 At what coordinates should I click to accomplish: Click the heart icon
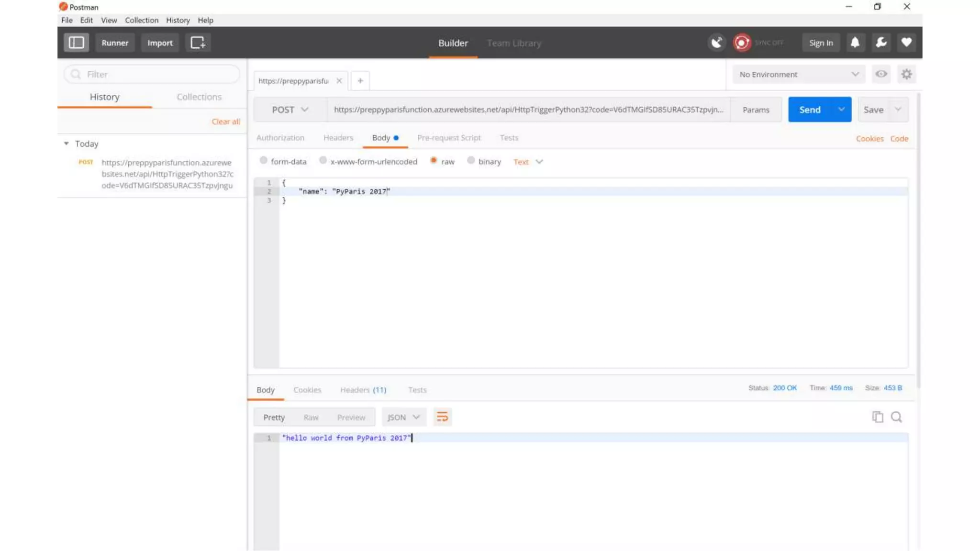pos(906,43)
